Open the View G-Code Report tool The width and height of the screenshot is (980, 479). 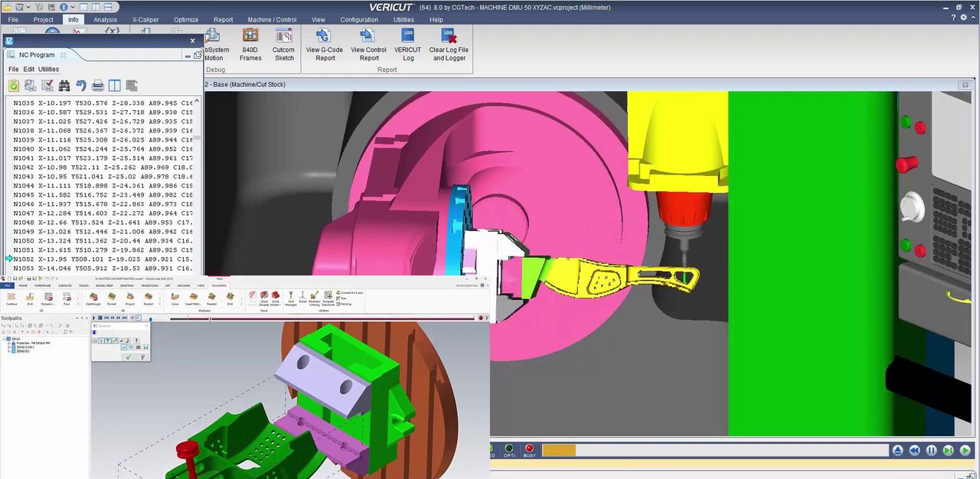coord(325,45)
